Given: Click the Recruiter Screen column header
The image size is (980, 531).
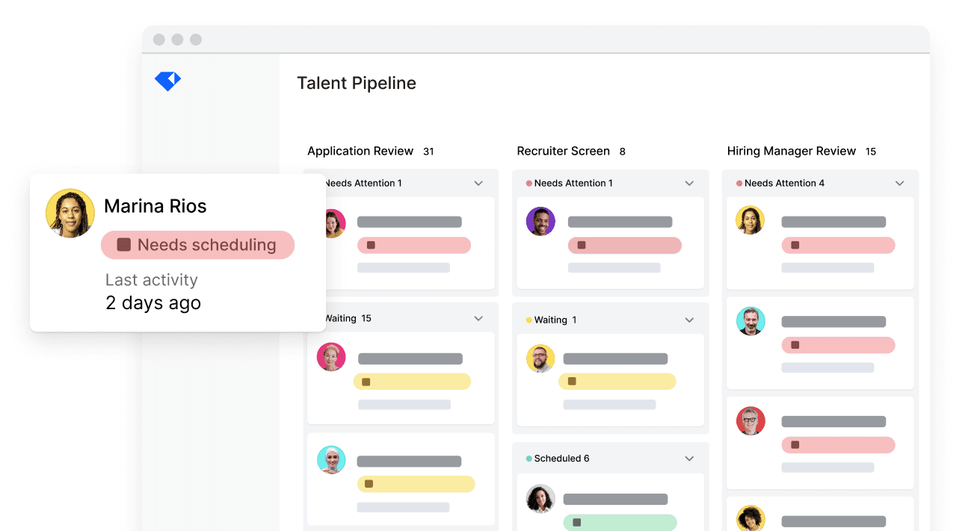Looking at the screenshot, I should [563, 151].
